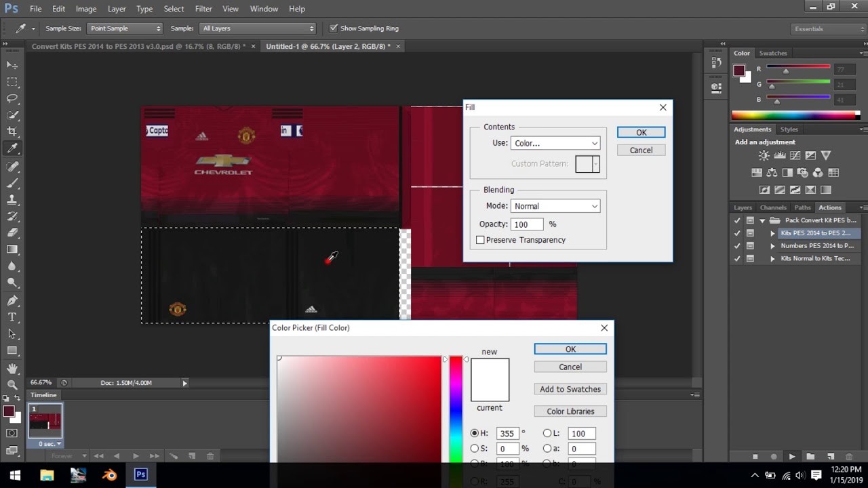Select the History Brush tool

coord(12,216)
